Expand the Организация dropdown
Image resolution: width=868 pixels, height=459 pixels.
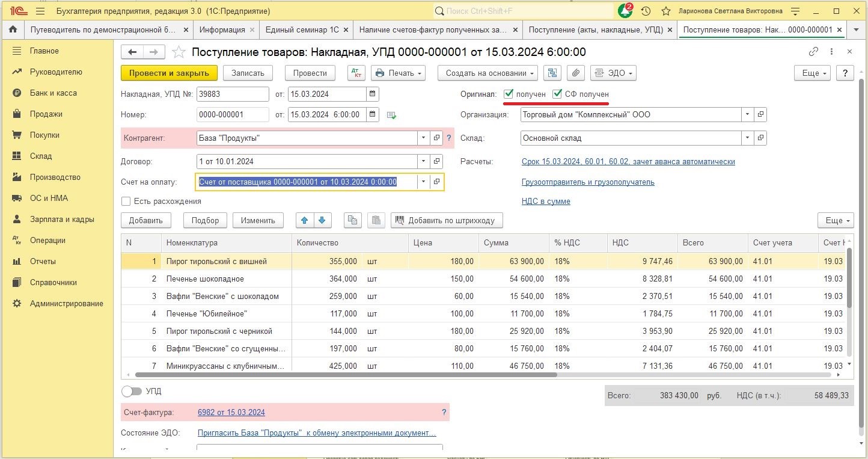click(748, 114)
